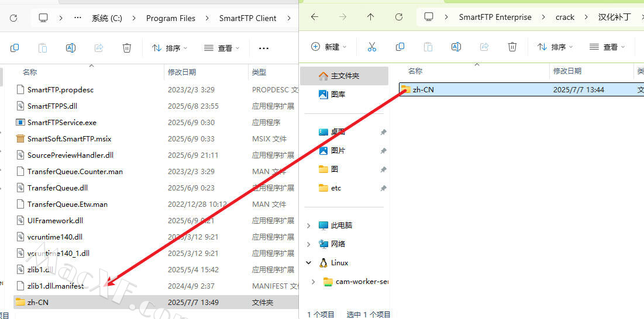Click 系统 (C:) in the left address bar

(x=107, y=18)
